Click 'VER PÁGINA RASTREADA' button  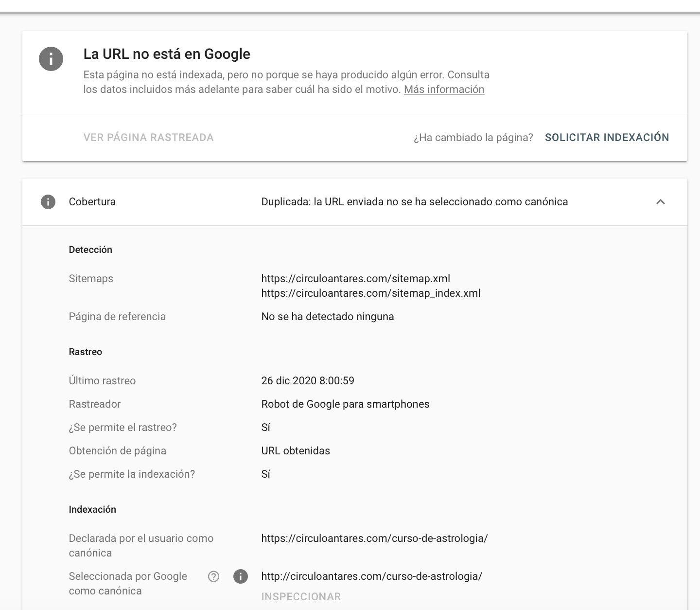tap(149, 138)
